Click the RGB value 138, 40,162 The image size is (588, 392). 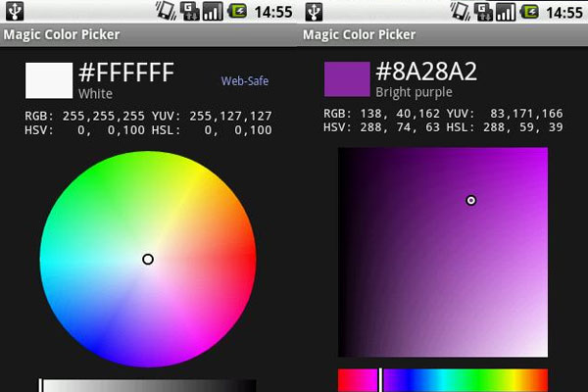click(400, 114)
